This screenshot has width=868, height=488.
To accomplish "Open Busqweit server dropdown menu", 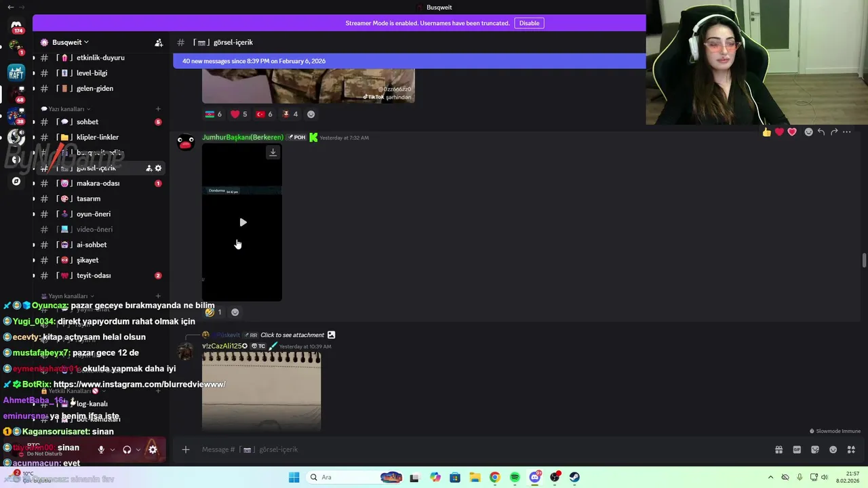I will click(71, 42).
